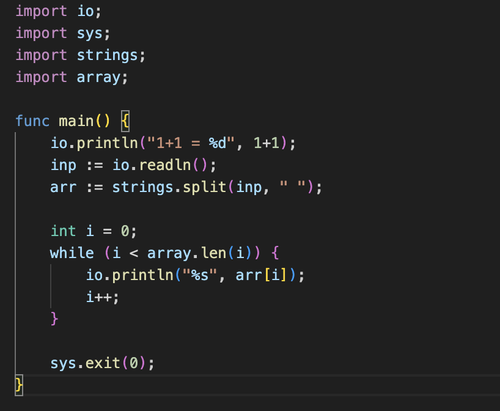Click the pink opening brace of the while loop
Screen dimensions: 500x411
click(275, 253)
